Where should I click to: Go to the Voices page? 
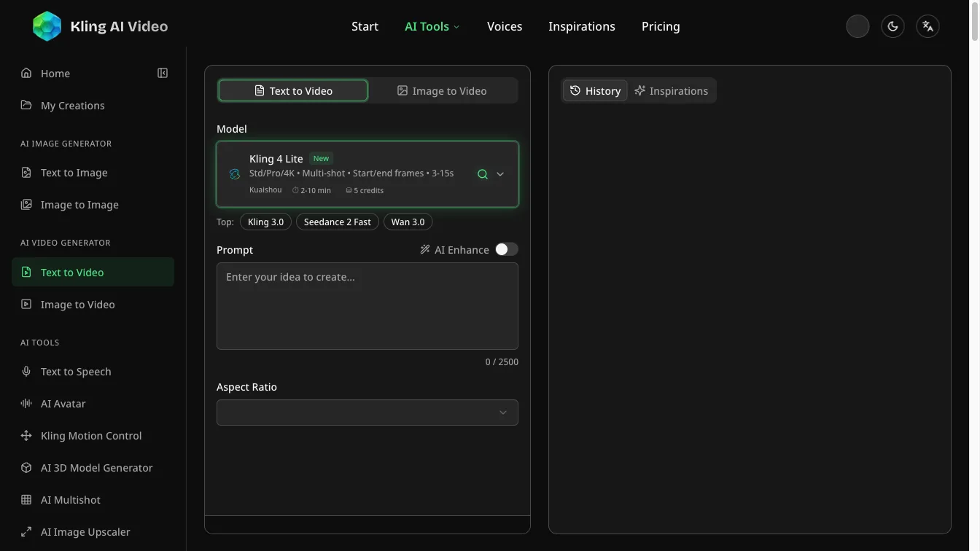[x=505, y=26]
